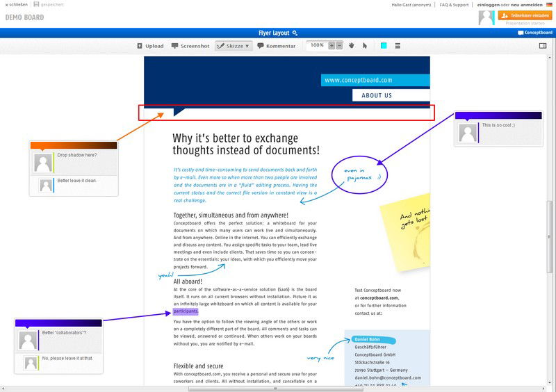Screen dimensions: 556x392
Task: Click the purple header of the collaborators comment
Action: coord(58,322)
